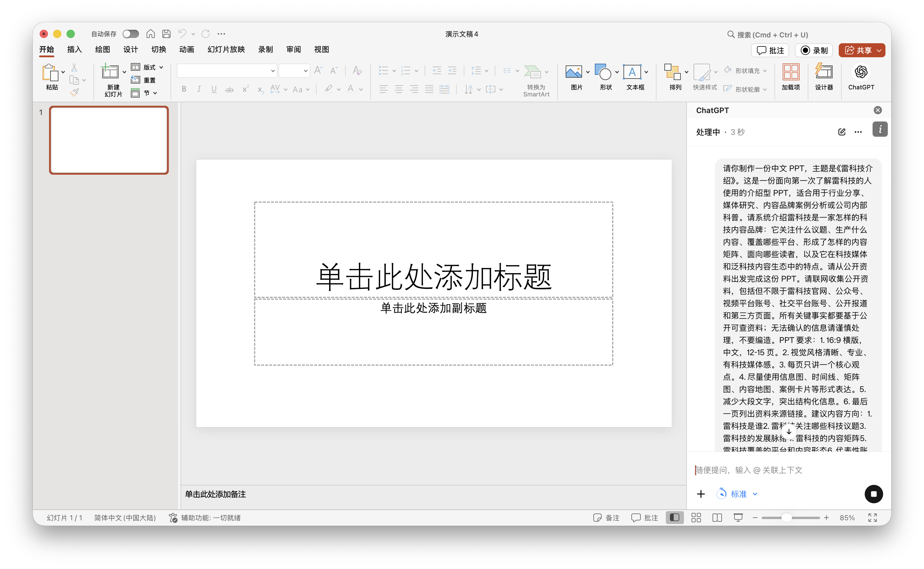This screenshot has width=924, height=569.
Task: Toggle underline formatting
Action: coord(214,89)
